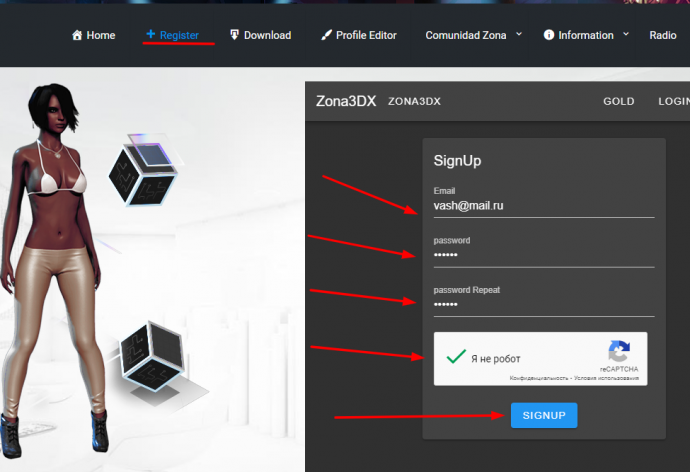Open the Download menu item

point(267,35)
